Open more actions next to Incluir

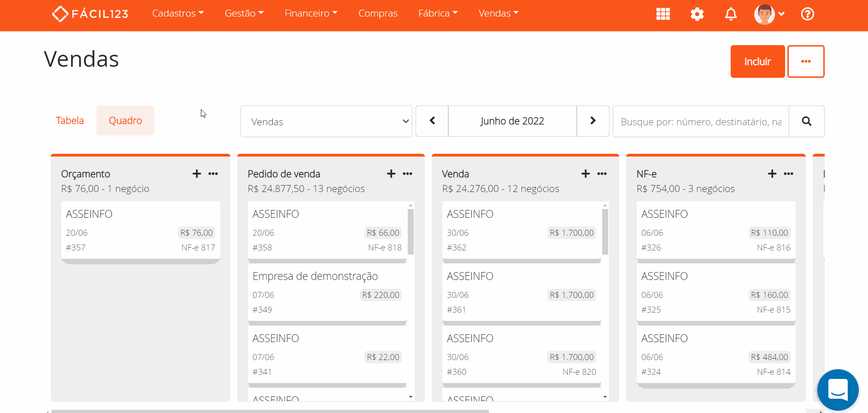tap(806, 62)
